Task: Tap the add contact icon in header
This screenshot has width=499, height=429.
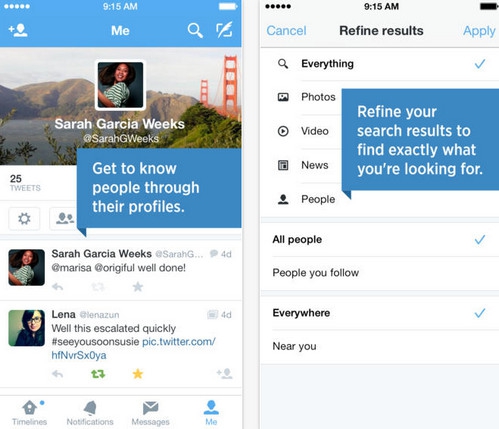Action: (18, 30)
